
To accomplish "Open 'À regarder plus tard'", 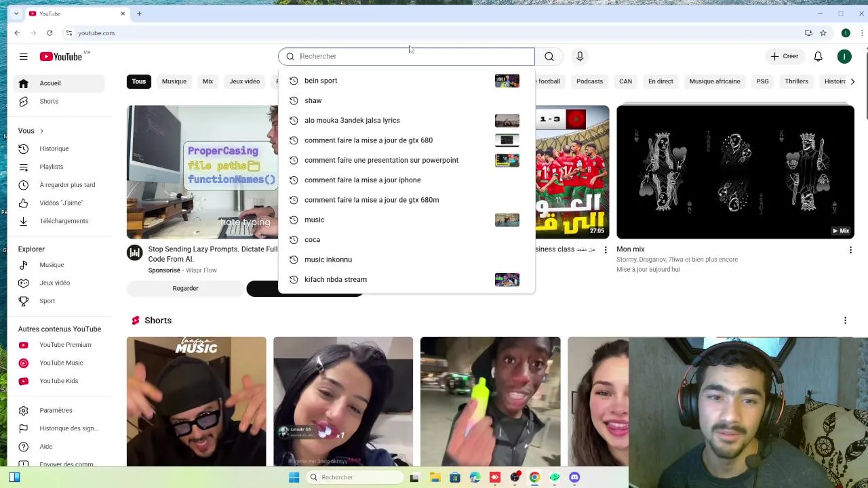I will coord(58,184).
